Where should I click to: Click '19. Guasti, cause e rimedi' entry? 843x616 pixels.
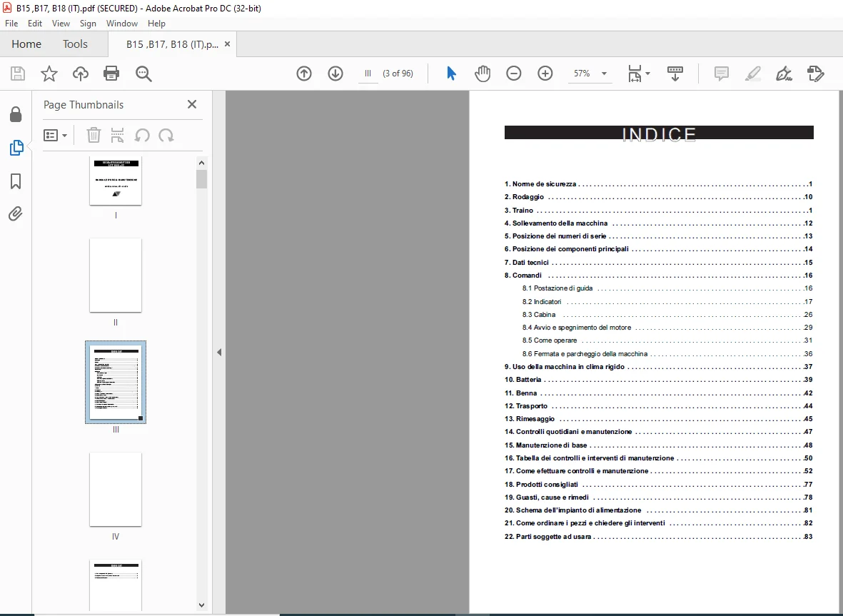(658, 498)
